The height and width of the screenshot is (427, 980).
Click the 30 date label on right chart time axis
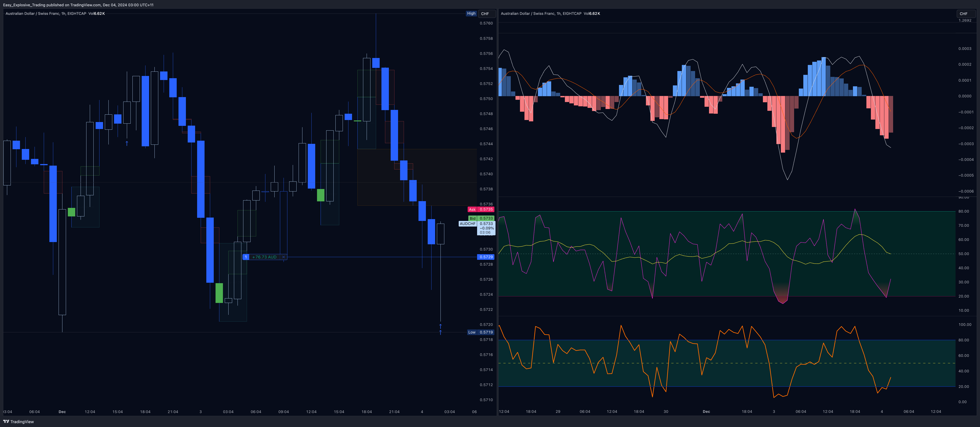point(666,412)
